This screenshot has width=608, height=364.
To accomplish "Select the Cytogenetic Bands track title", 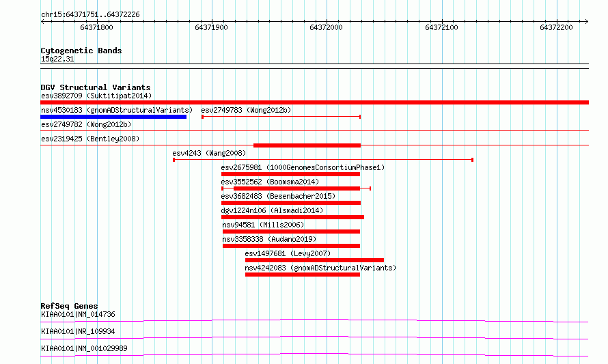I will [81, 51].
